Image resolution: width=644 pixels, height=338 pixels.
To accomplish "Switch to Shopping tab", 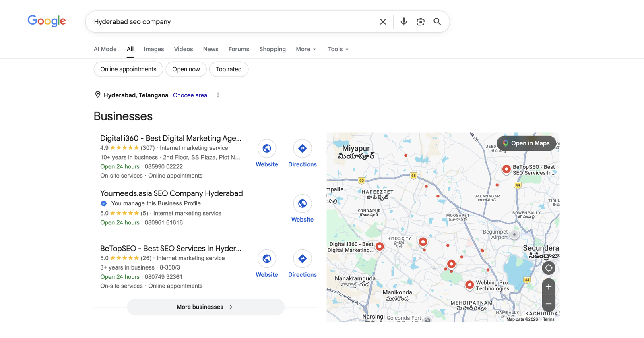I will pos(272,49).
